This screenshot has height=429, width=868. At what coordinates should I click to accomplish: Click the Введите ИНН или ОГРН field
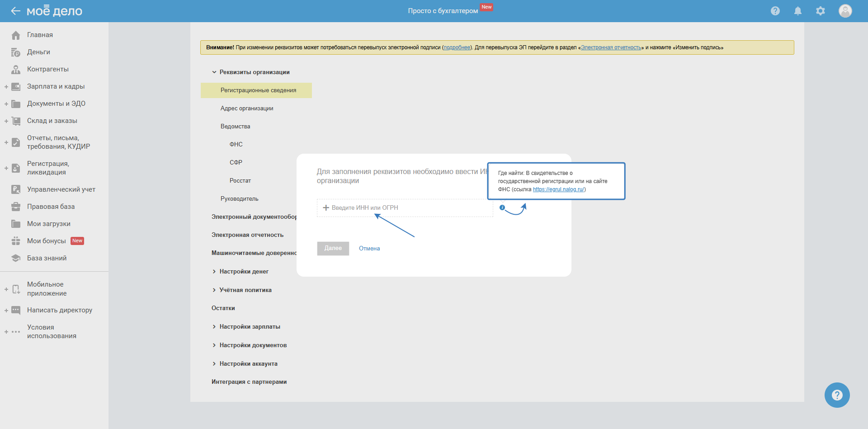405,208
